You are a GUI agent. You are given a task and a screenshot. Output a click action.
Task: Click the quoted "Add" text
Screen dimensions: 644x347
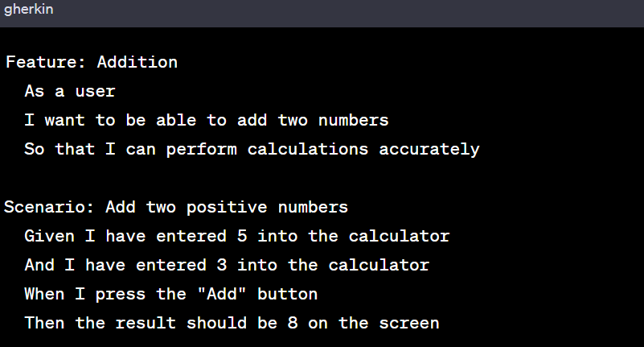click(x=221, y=294)
